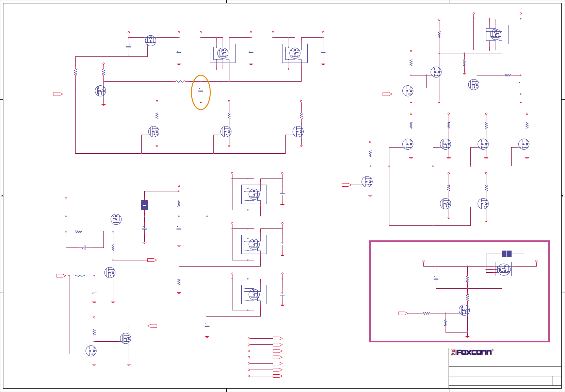Click the input port at the top-left circuit
Viewport: 565px width, 392px height.
pos(58,94)
